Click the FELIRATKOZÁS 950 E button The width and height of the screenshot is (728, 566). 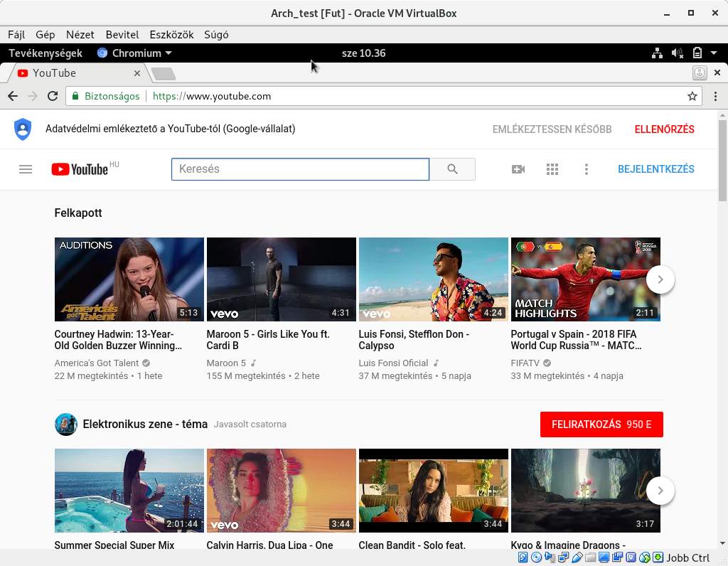point(601,424)
